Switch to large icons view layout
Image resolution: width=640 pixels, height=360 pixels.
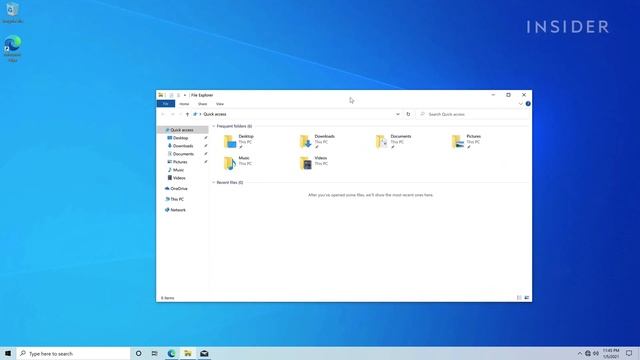tap(527, 298)
